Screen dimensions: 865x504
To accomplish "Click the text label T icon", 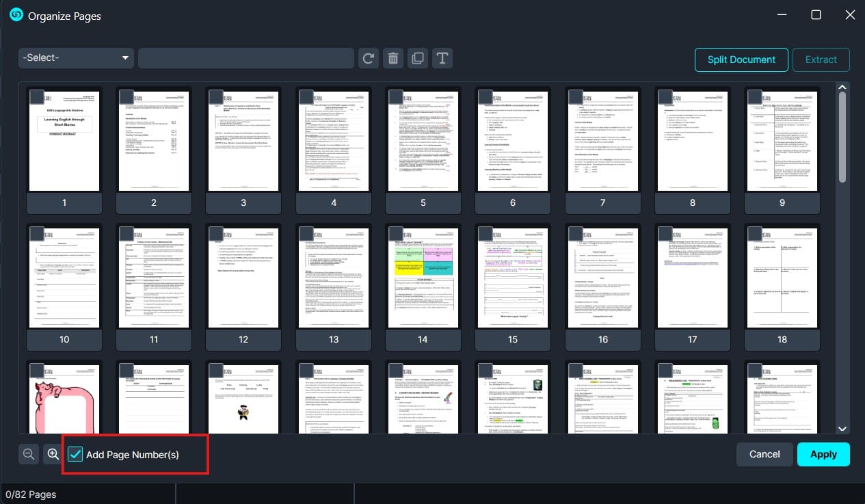I will [x=442, y=58].
